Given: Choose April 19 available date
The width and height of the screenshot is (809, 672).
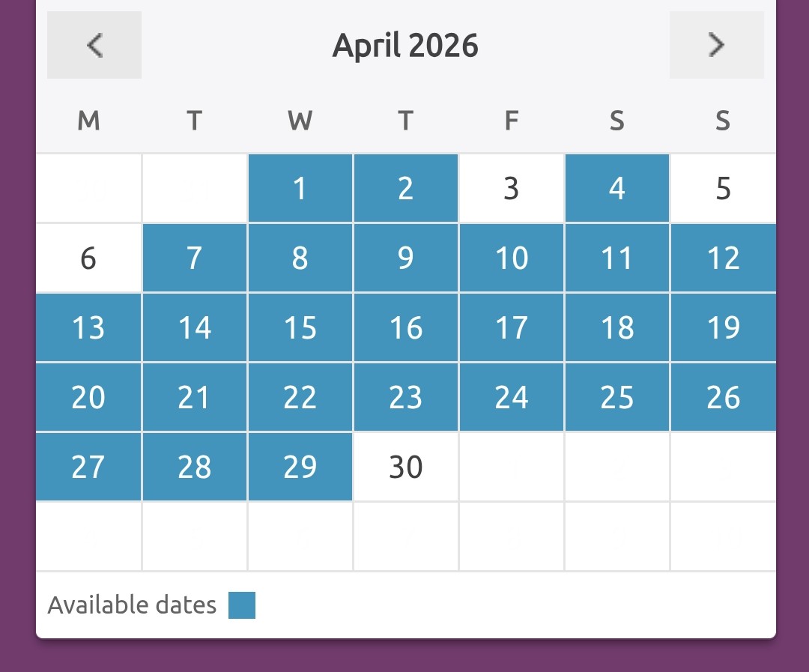Looking at the screenshot, I should pyautogui.click(x=723, y=328).
